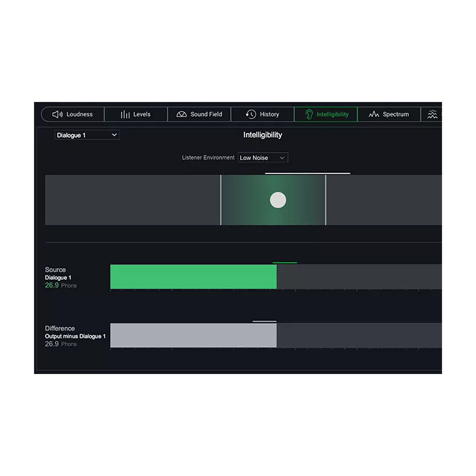Select the wavy Spectrogram icon at far right

[x=432, y=114]
